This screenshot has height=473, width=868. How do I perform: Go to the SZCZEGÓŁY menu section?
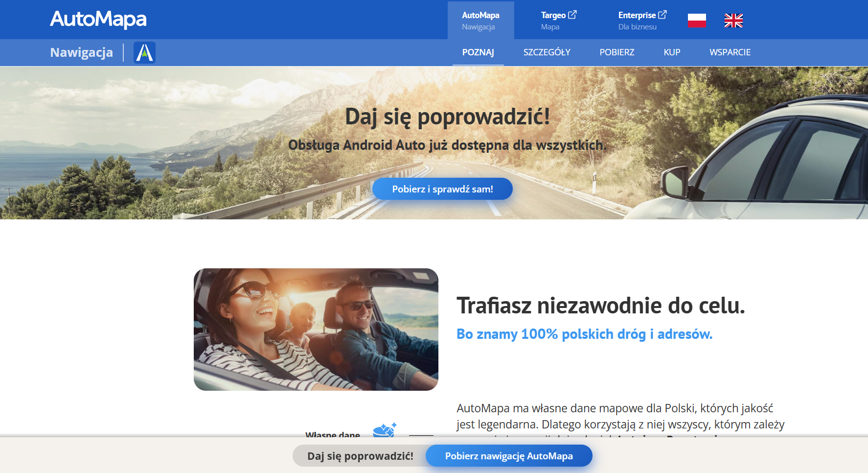point(547,52)
